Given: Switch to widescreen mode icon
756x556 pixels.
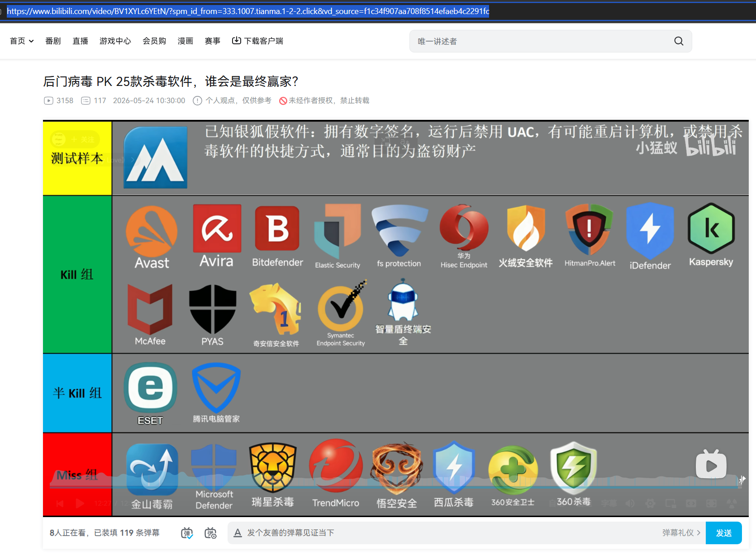Looking at the screenshot, I should tap(691, 503).
